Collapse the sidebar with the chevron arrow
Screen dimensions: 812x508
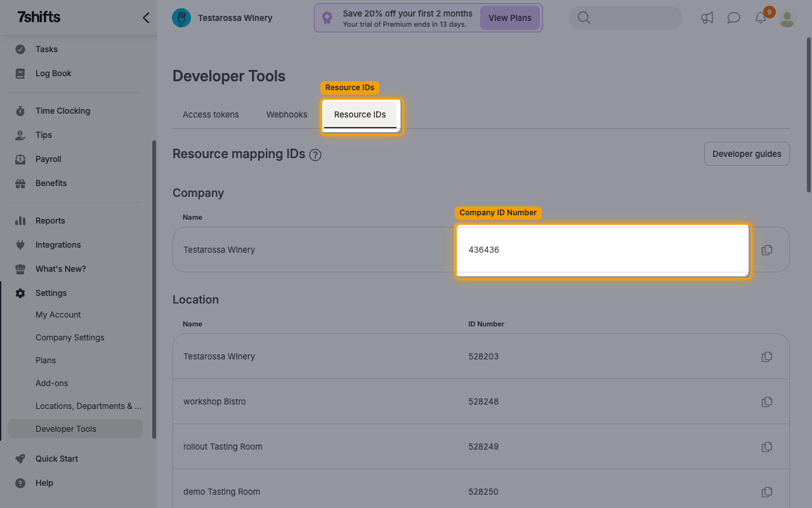[x=146, y=18]
